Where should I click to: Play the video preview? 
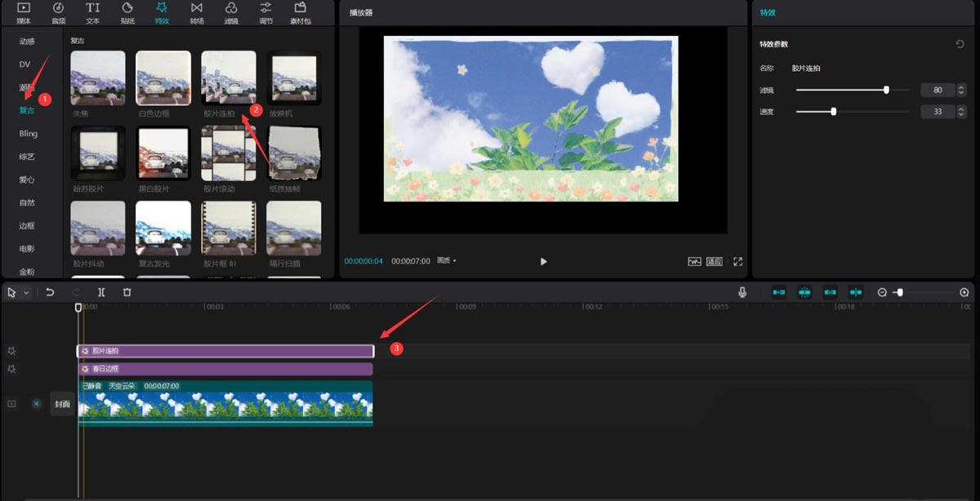tap(543, 261)
